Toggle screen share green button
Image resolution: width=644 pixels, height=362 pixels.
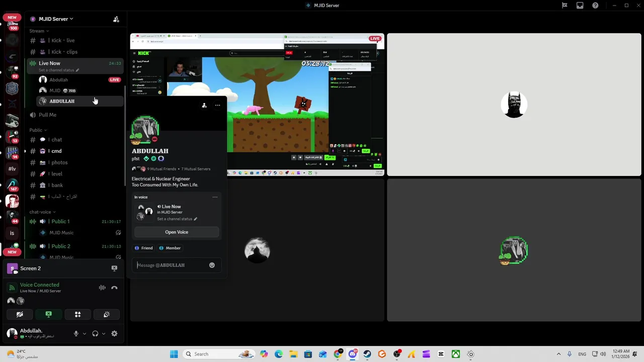pyautogui.click(x=48, y=314)
